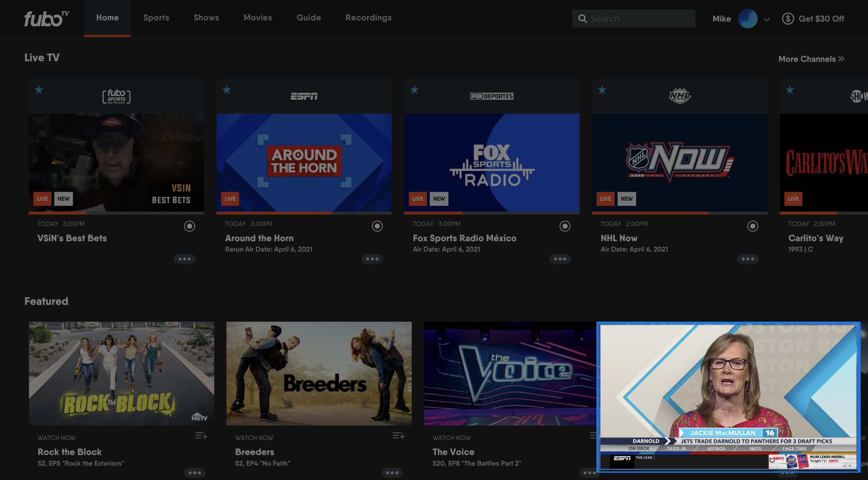Record NHL Now with record icon
Image resolution: width=868 pixels, height=480 pixels.
pos(752,226)
